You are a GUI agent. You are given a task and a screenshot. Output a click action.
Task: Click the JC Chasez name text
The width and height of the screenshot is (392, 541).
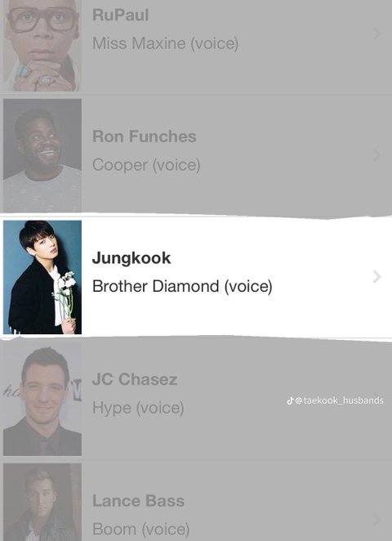tap(135, 379)
